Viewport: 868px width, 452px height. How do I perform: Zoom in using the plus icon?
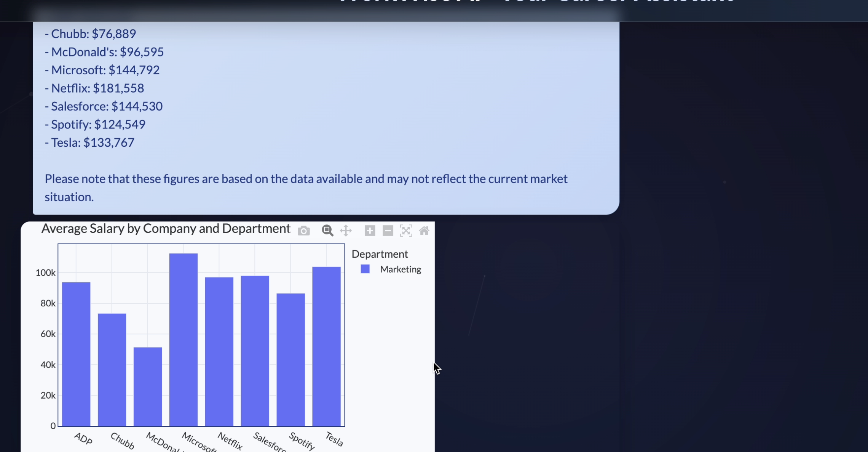pos(370,231)
